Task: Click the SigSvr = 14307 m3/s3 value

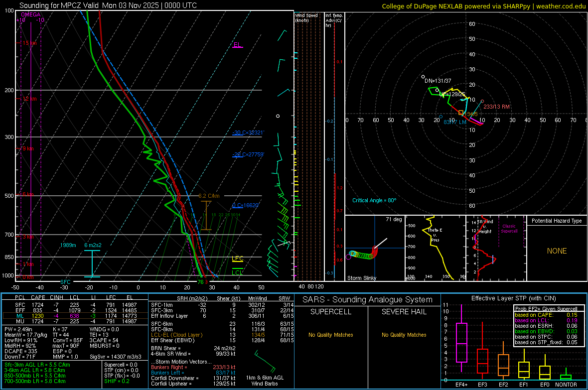Action: click(116, 357)
